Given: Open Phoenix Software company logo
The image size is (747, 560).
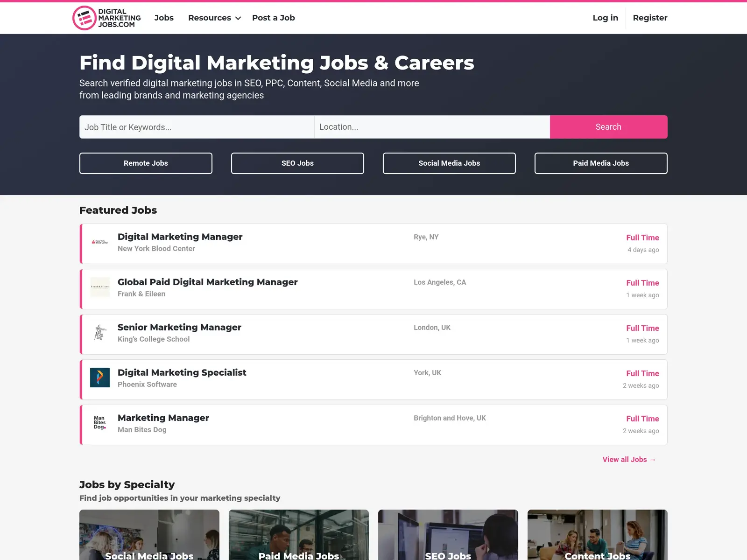Looking at the screenshot, I should [100, 378].
